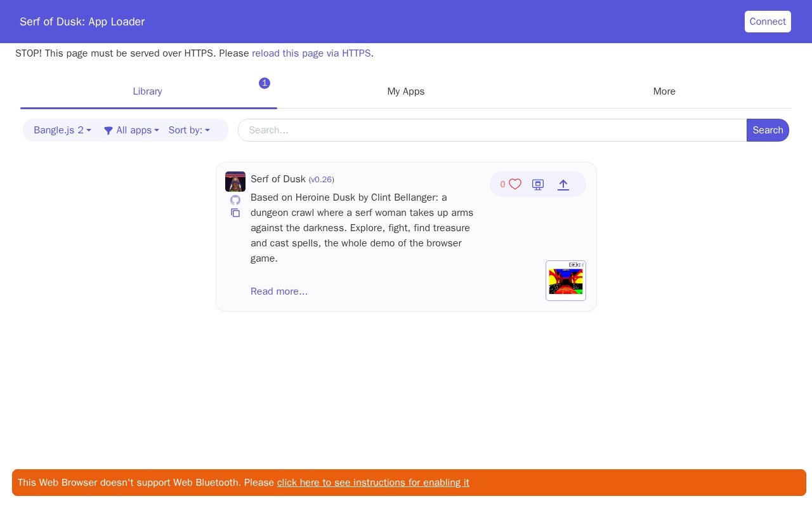
Task: Click the Search button
Action: [768, 130]
